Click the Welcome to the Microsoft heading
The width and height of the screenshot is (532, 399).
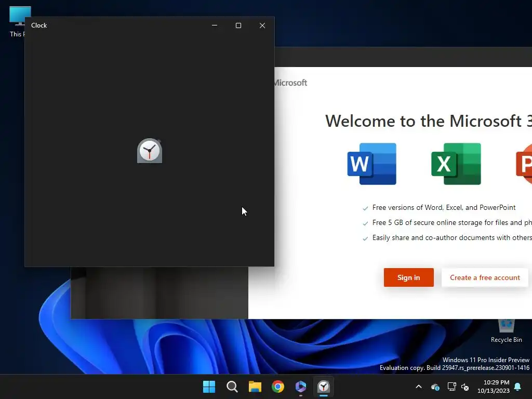(429, 121)
